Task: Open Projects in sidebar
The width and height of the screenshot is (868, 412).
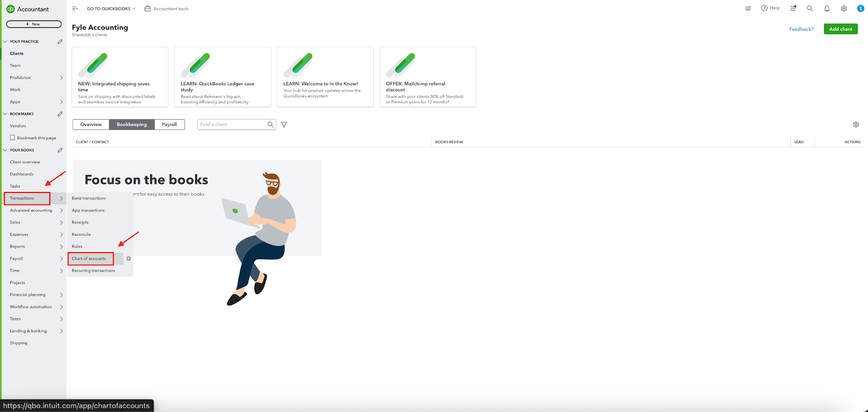Action: coord(17,283)
